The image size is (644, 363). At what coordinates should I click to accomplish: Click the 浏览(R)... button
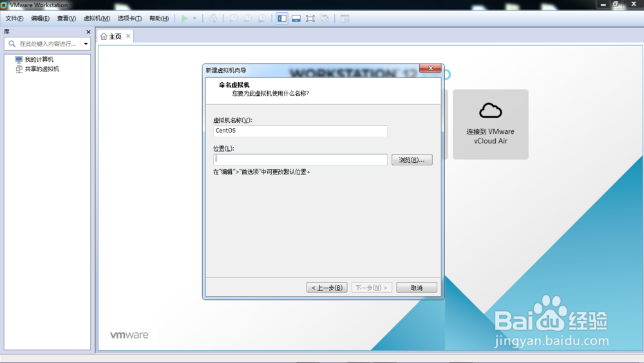(412, 160)
